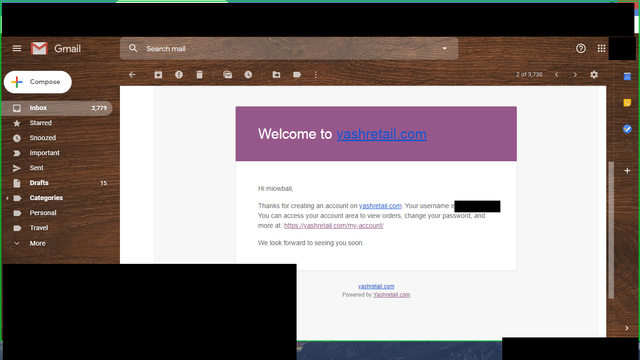Click the Powered by Yashretail.com link
Image resolution: width=640 pixels, height=360 pixels.
[x=391, y=295]
